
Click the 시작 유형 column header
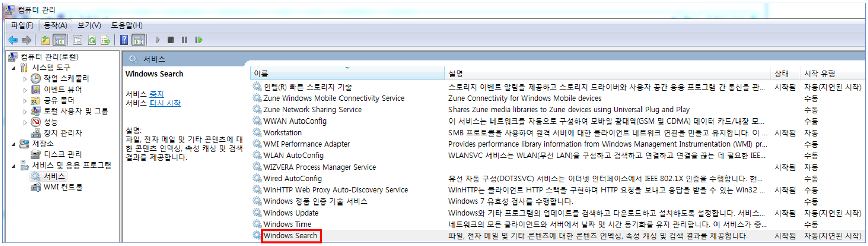(x=833, y=74)
